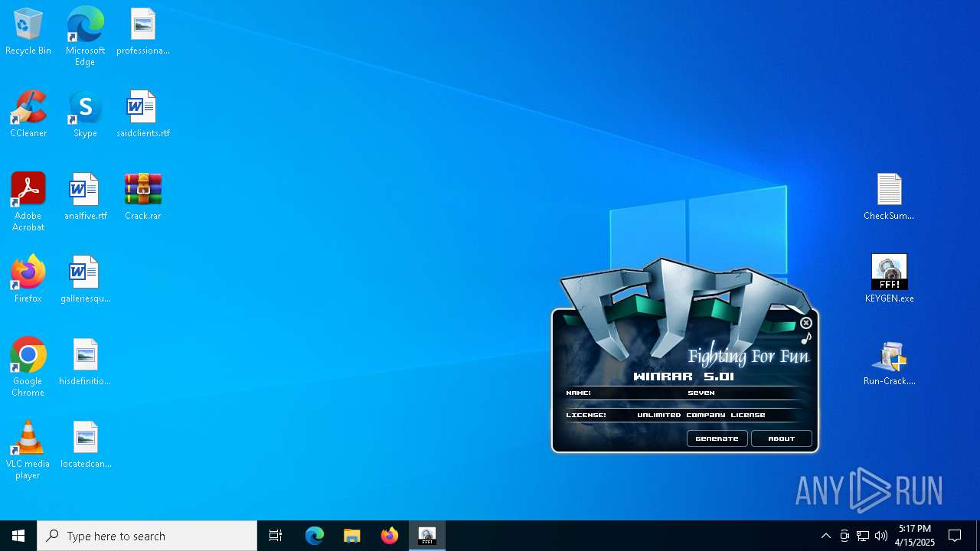
Task: Select the professiona... image file
Action: [x=143, y=32]
